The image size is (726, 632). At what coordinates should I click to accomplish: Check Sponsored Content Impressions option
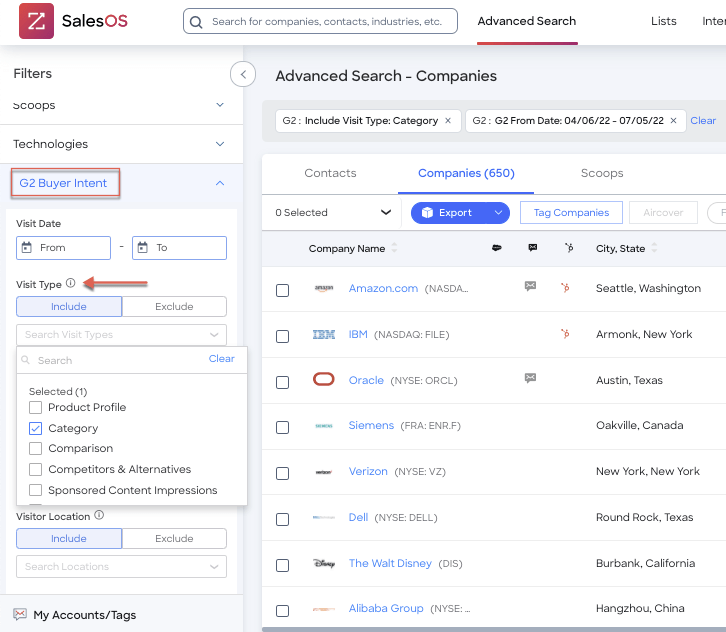[35, 490]
